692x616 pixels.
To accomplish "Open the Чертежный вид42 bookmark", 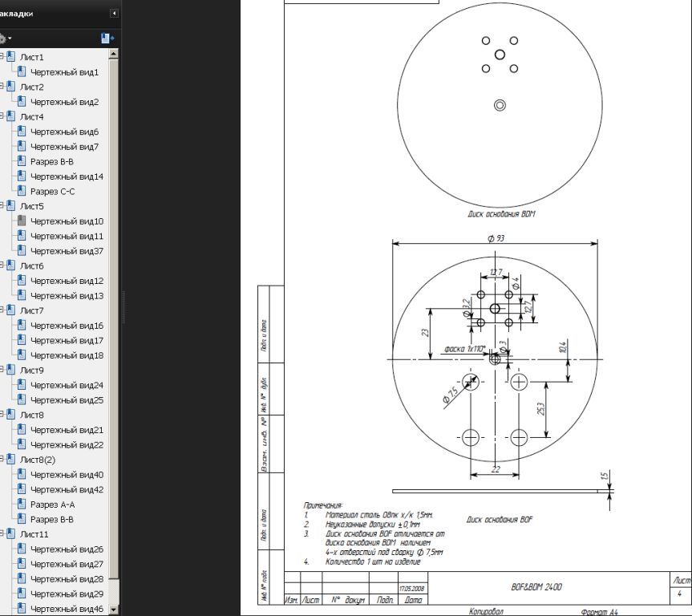I will point(67,490).
